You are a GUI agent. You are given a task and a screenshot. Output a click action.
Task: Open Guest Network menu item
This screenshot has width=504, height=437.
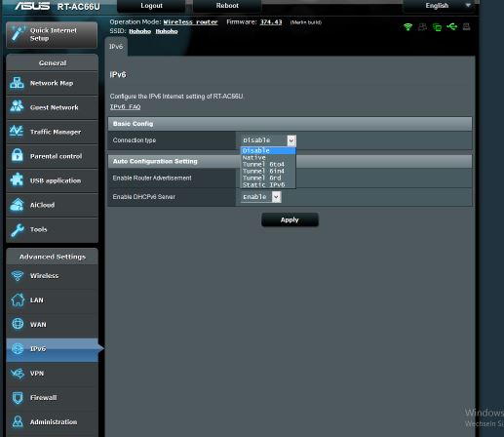52,107
